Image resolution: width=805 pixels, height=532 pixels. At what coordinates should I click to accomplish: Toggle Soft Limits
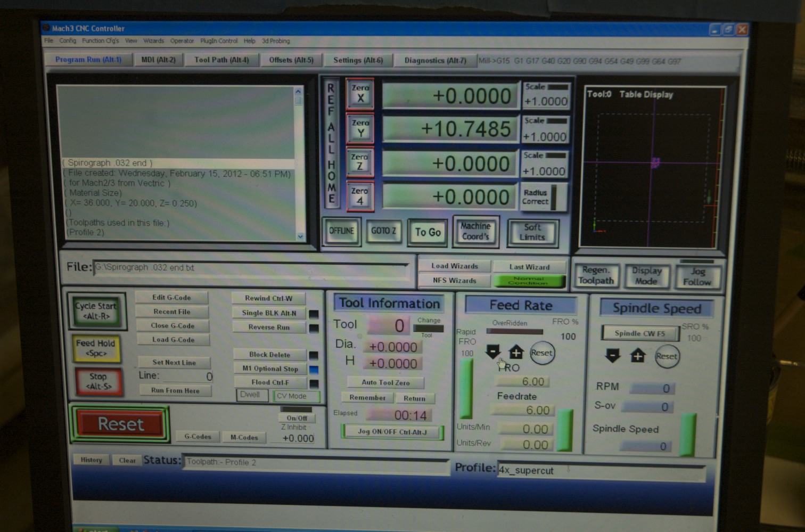[532, 233]
